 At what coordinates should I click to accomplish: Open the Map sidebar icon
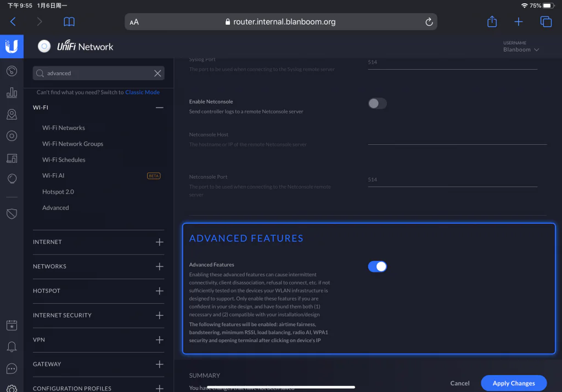[12, 114]
